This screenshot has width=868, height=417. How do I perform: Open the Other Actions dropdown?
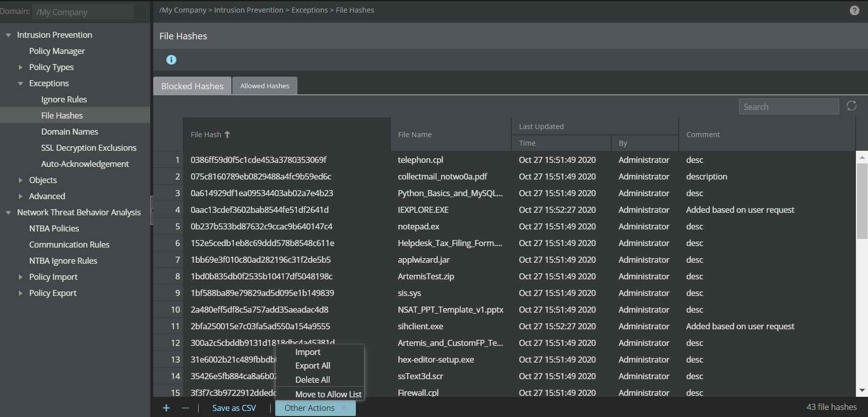tap(316, 408)
